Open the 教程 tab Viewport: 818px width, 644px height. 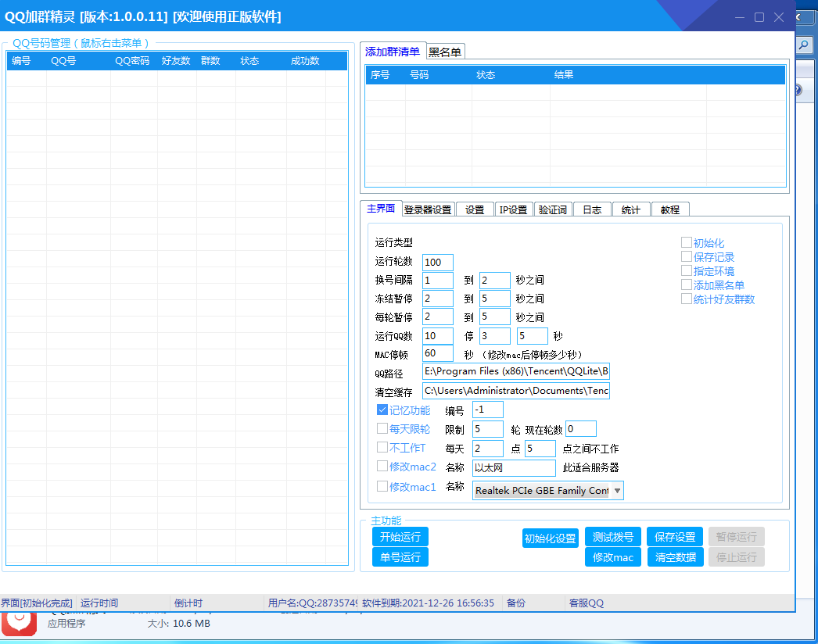click(x=670, y=209)
